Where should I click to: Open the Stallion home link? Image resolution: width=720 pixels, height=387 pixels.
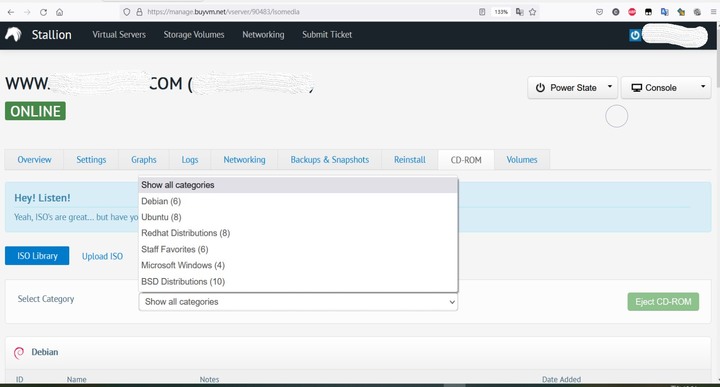click(x=51, y=34)
